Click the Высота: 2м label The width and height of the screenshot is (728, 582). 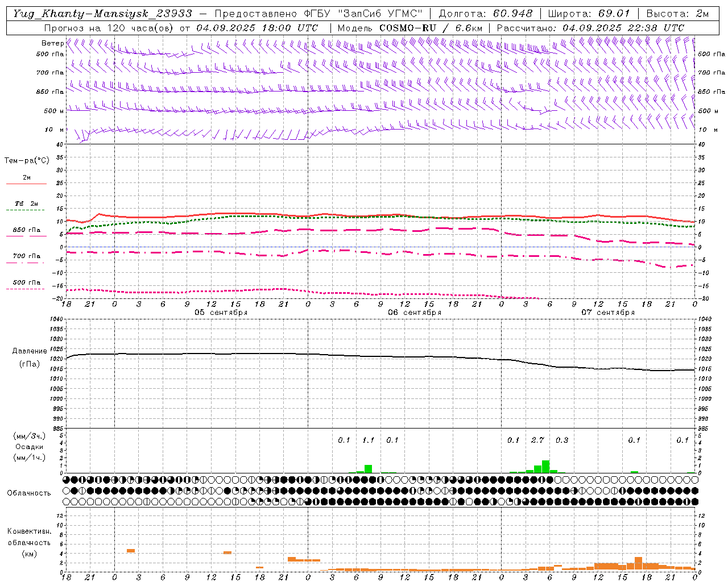point(677,14)
